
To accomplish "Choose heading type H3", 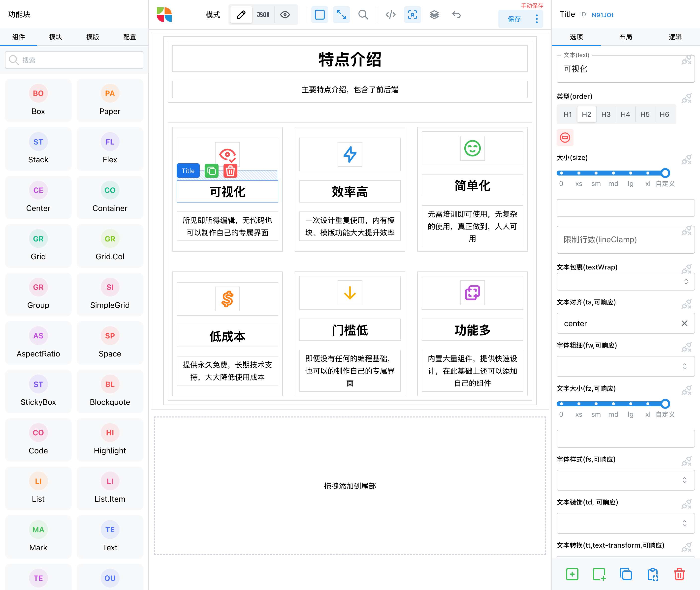I will pyautogui.click(x=606, y=114).
